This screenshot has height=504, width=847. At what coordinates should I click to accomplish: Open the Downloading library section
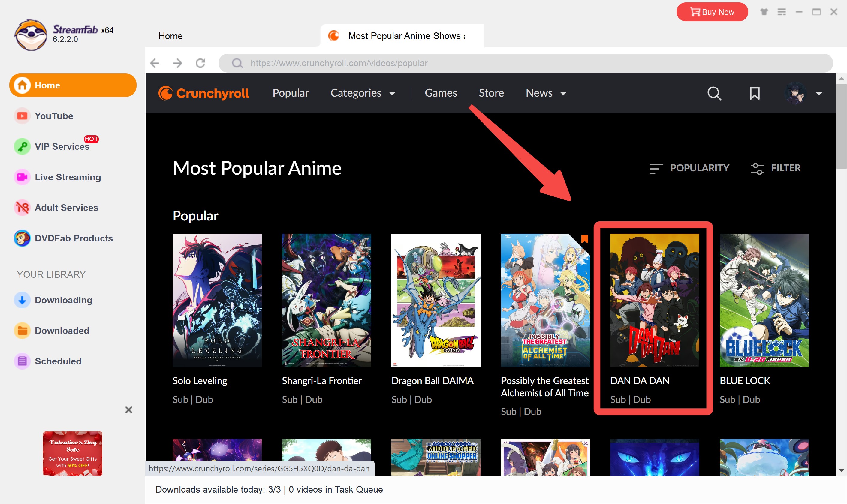[63, 300]
